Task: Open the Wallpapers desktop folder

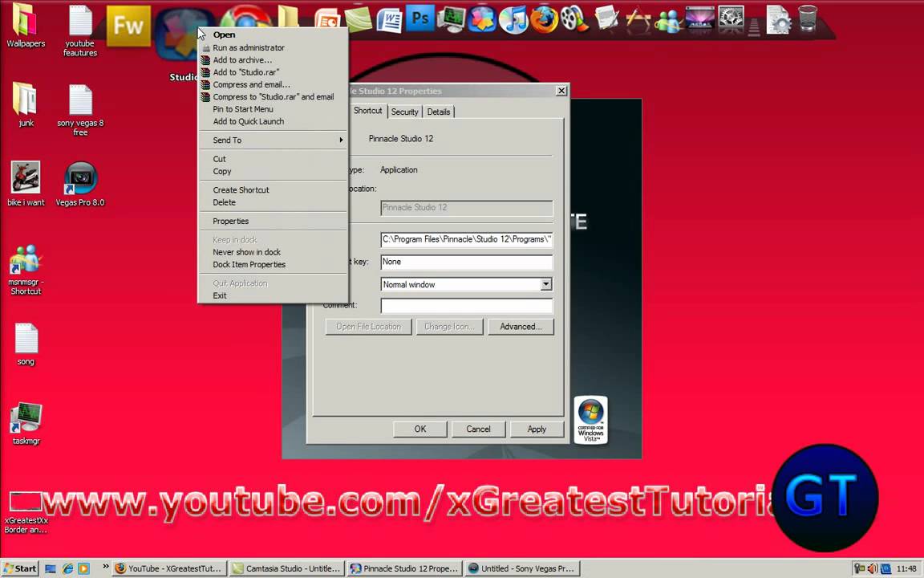Action: tap(26, 26)
